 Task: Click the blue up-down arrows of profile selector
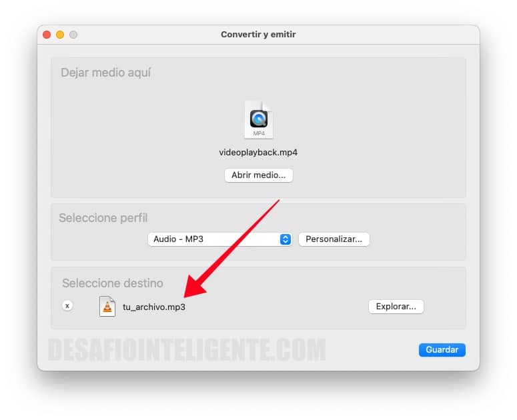coord(286,239)
